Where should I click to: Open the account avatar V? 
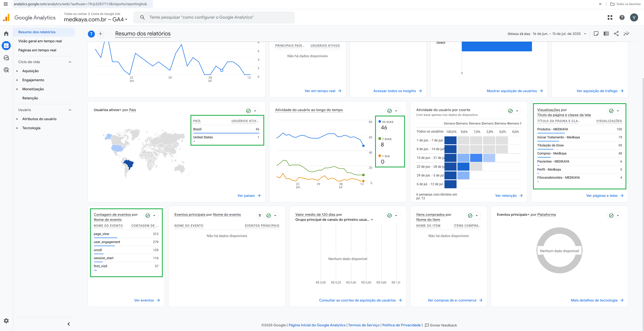[x=634, y=17]
